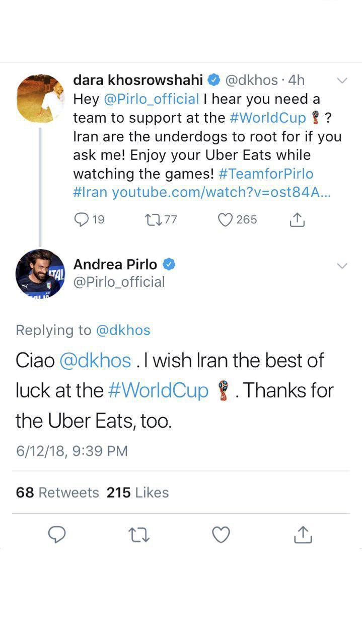Viewport: 362px width, 644px height.
Task: View the 215 Likes list
Action: pyautogui.click(x=137, y=493)
